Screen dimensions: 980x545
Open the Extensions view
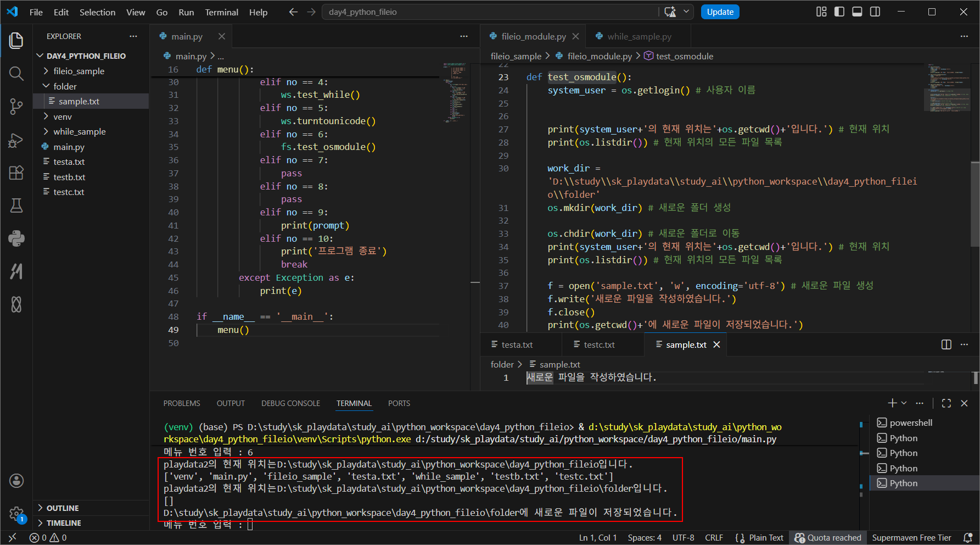[x=16, y=173]
